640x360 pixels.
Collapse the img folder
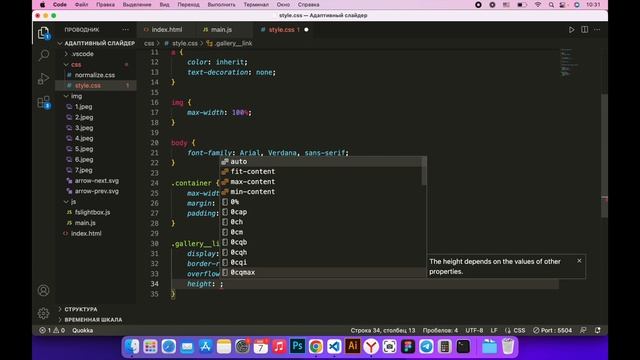[96, 96]
